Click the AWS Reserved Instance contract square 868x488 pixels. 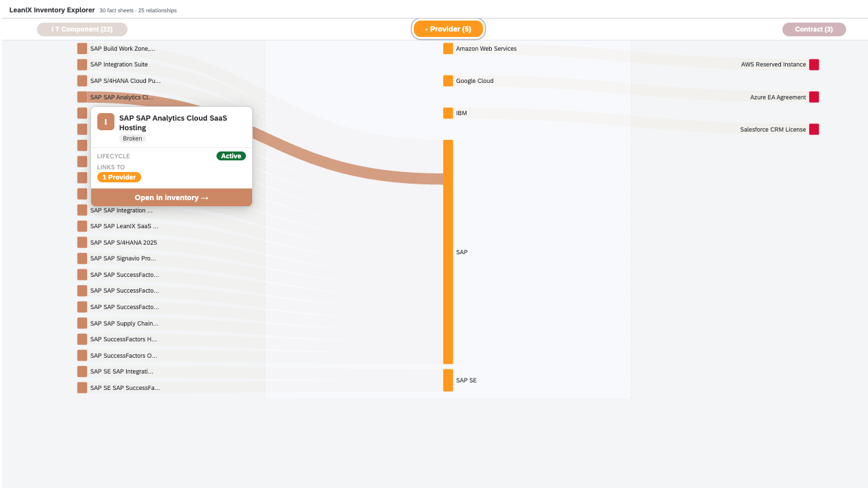814,64
